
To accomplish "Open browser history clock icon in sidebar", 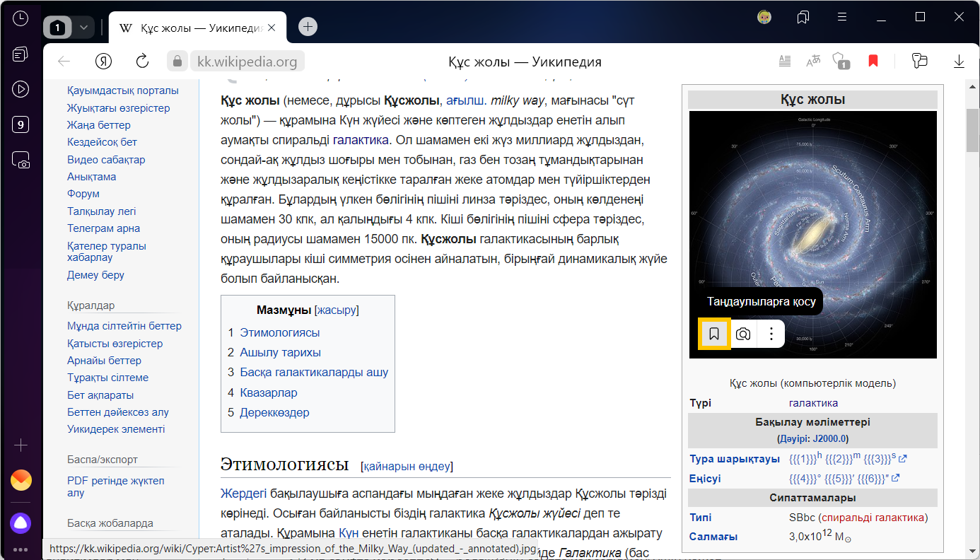I will 21,19.
